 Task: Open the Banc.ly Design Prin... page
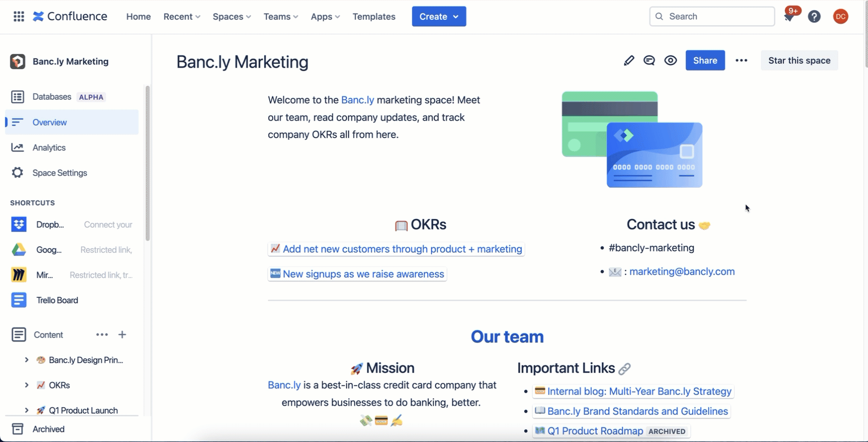click(86, 360)
